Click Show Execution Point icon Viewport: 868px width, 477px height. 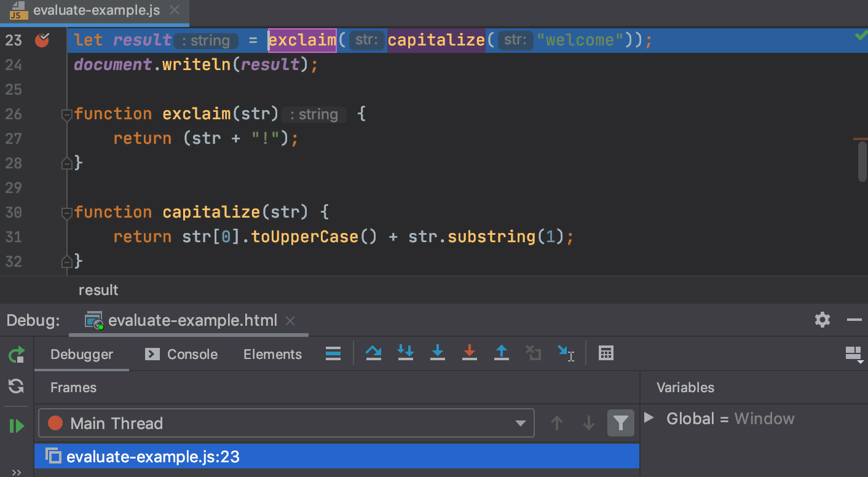[x=333, y=353]
